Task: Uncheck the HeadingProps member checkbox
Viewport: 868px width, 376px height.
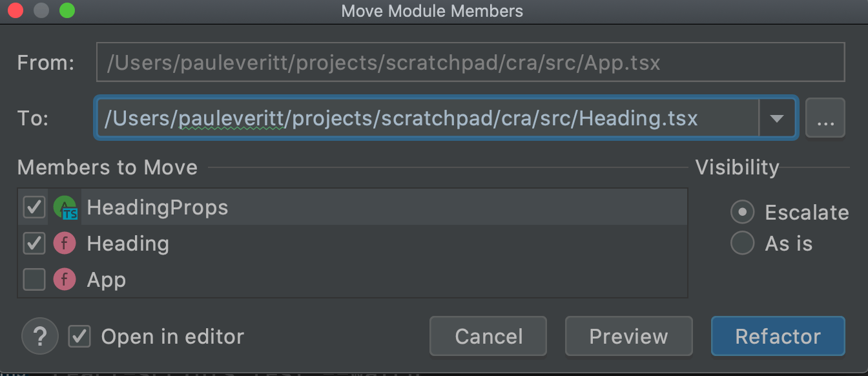Action: (34, 207)
